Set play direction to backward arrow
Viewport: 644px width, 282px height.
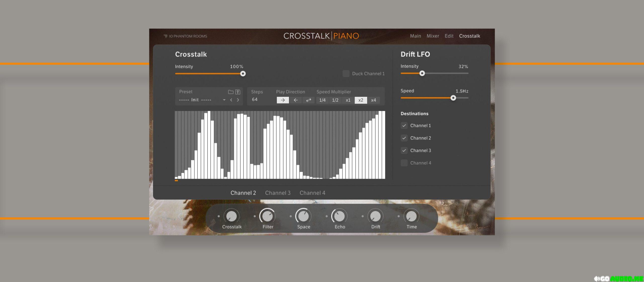pos(296,100)
